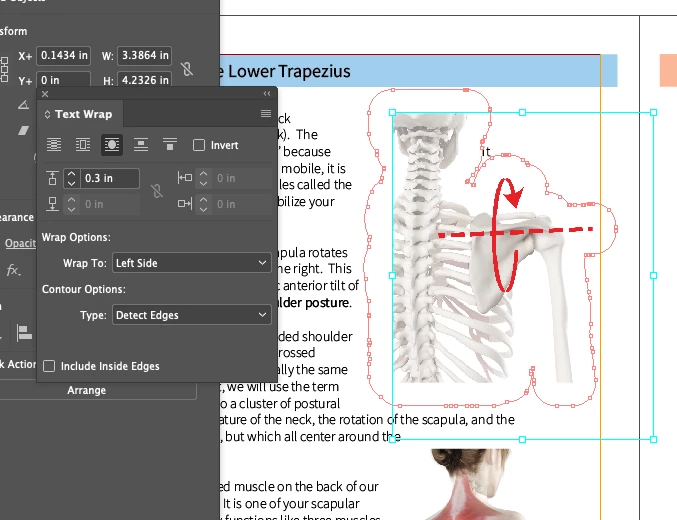
Task: Click the X position field
Action: coord(63,55)
